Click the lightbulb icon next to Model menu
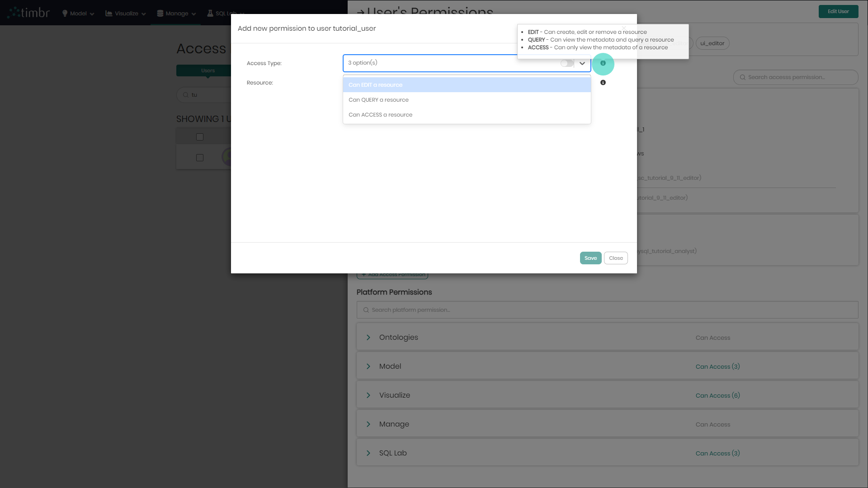 click(x=64, y=13)
